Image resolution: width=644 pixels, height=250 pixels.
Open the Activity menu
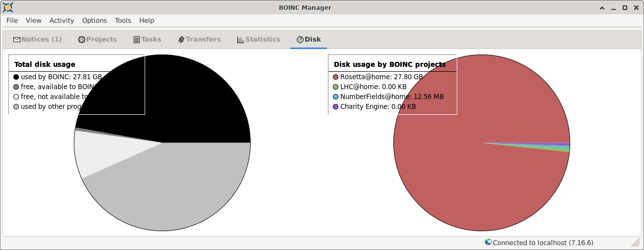[x=62, y=20]
